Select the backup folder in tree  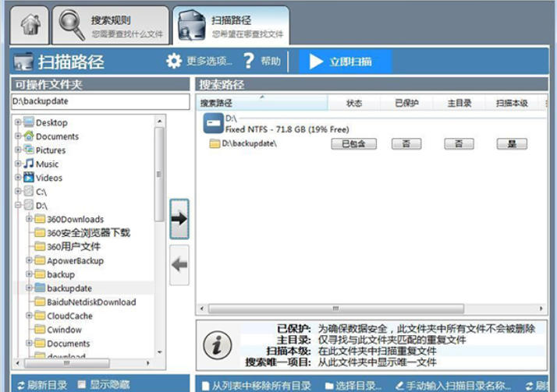click(61, 274)
